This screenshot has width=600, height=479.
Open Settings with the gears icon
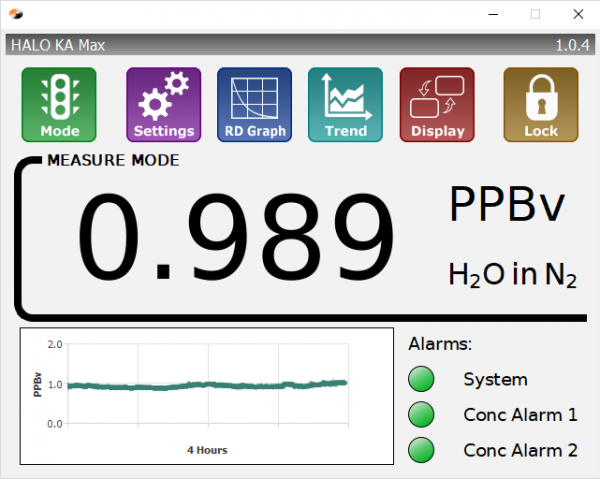(164, 104)
